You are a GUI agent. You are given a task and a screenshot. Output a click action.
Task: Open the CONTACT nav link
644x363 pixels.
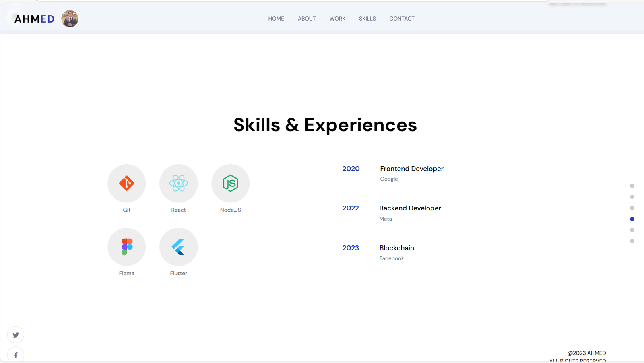point(402,19)
